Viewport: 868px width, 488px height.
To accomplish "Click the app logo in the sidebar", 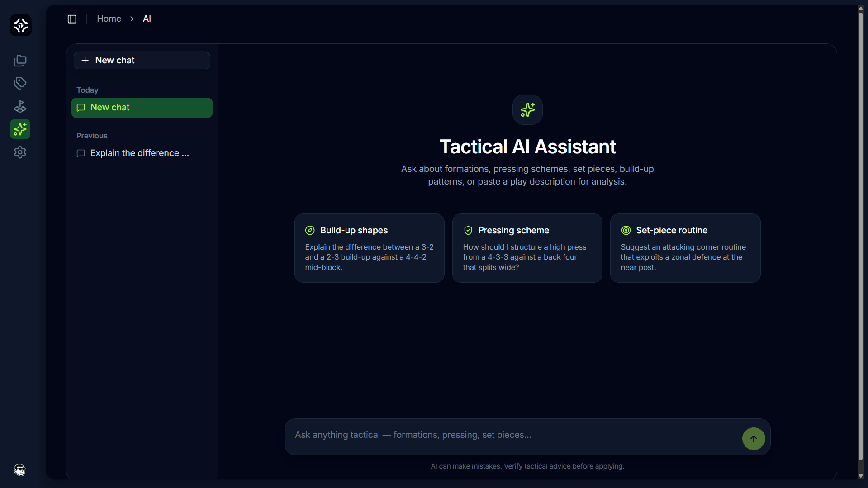I will tap(21, 25).
